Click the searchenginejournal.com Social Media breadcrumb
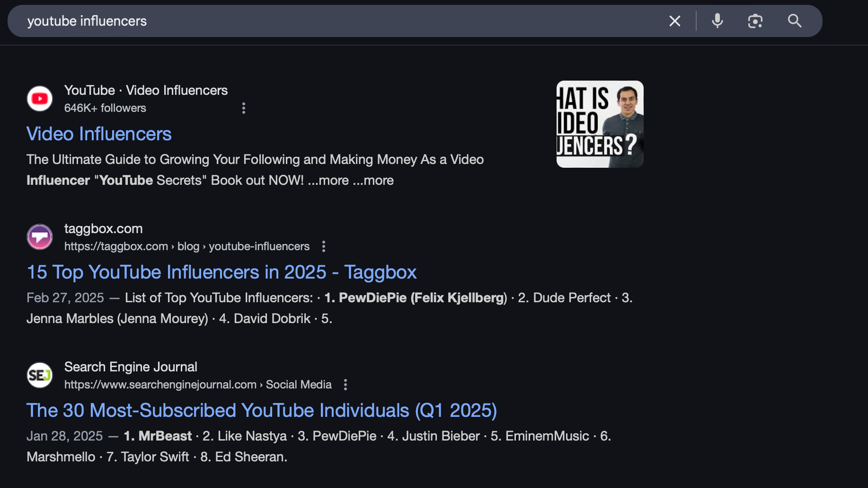The width and height of the screenshot is (868, 488). click(197, 385)
